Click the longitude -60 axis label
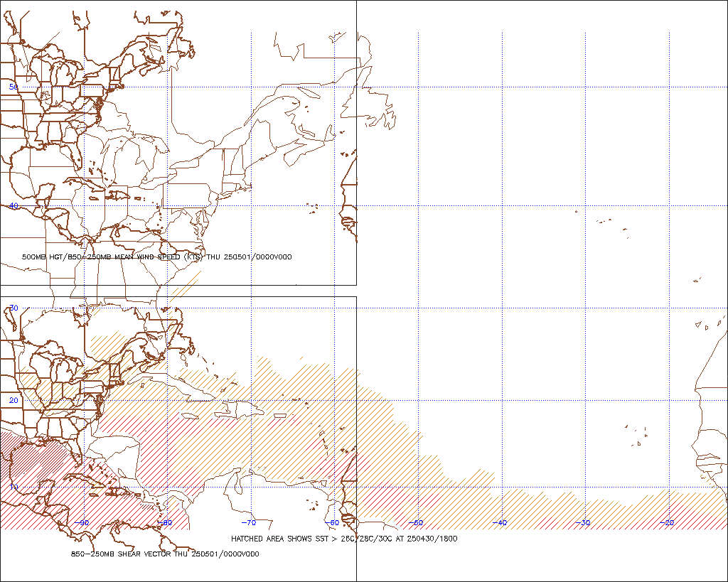728x582 pixels. [332, 522]
